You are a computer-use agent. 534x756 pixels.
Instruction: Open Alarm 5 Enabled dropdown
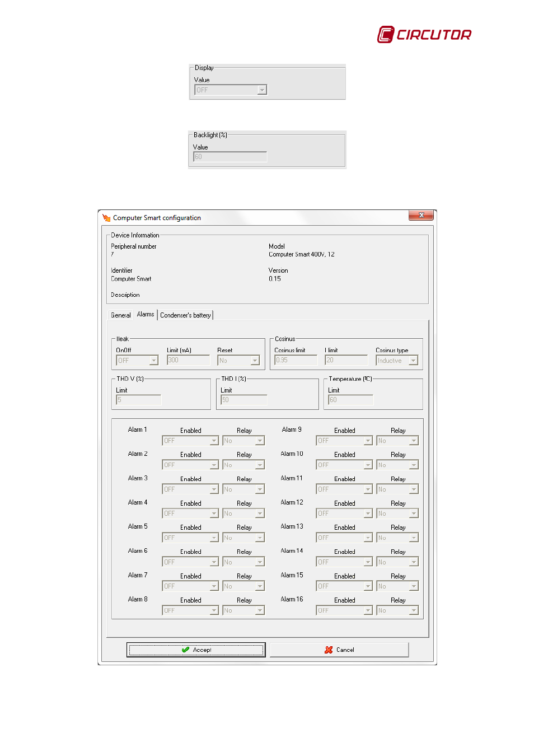[x=190, y=538]
